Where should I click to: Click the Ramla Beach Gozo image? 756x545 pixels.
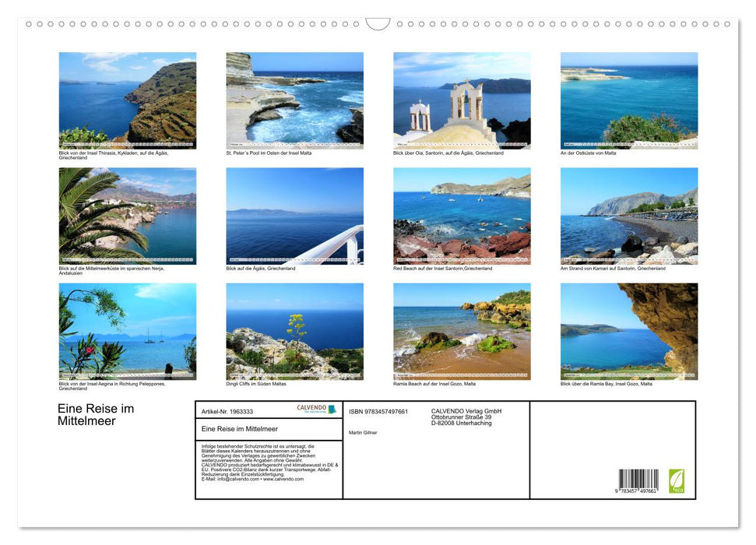(462, 329)
